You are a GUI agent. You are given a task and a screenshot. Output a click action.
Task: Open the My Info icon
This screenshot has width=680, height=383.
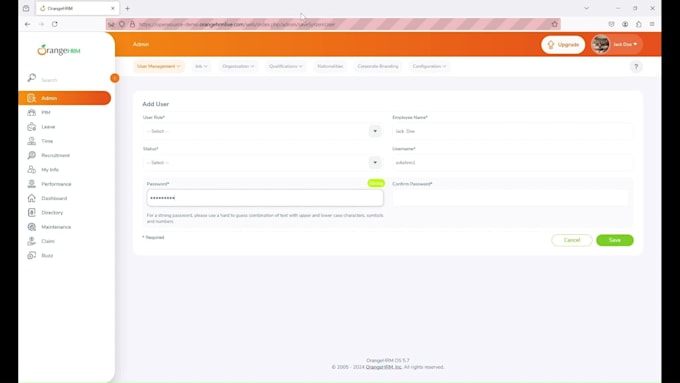coord(32,170)
